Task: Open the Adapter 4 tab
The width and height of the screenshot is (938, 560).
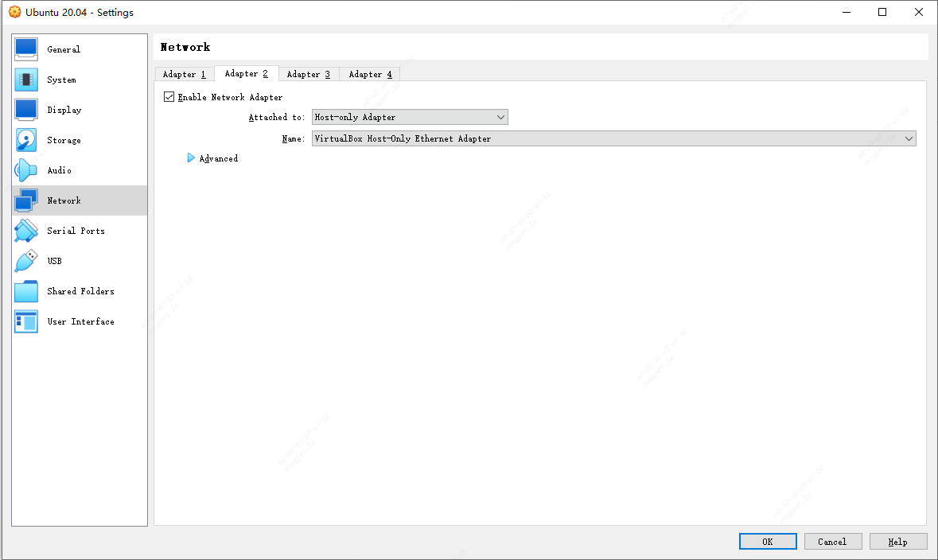Action: pos(371,74)
